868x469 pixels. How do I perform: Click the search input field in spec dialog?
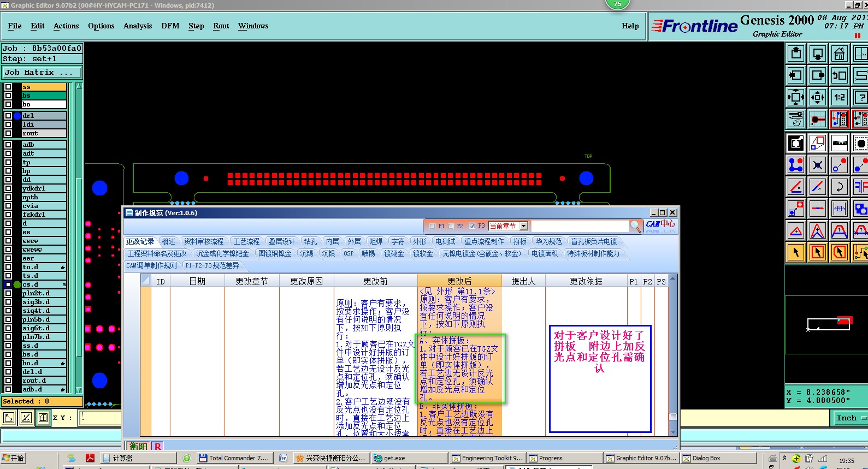pyautogui.click(x=580, y=226)
